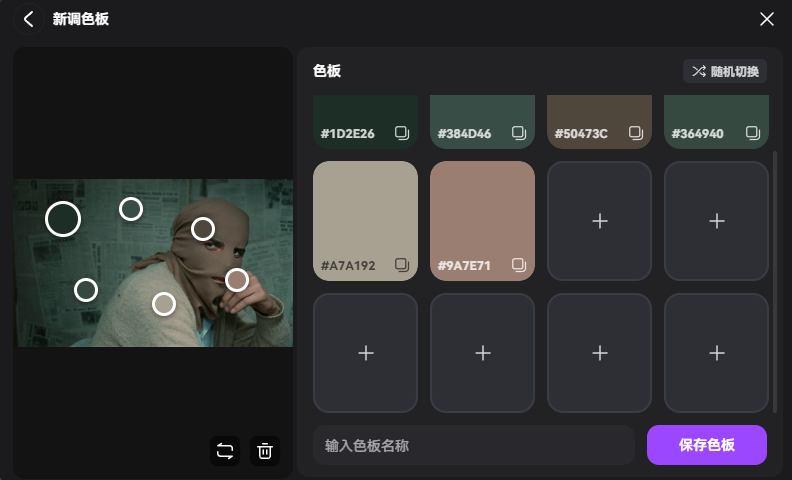
Task: Add color in first slot of bottom row
Action: pyautogui.click(x=366, y=353)
